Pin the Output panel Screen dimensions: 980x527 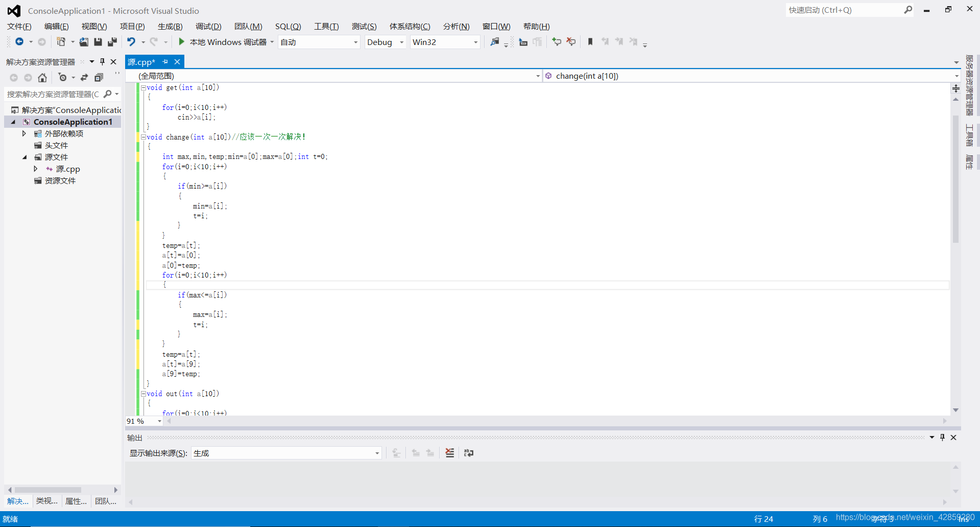pos(942,438)
